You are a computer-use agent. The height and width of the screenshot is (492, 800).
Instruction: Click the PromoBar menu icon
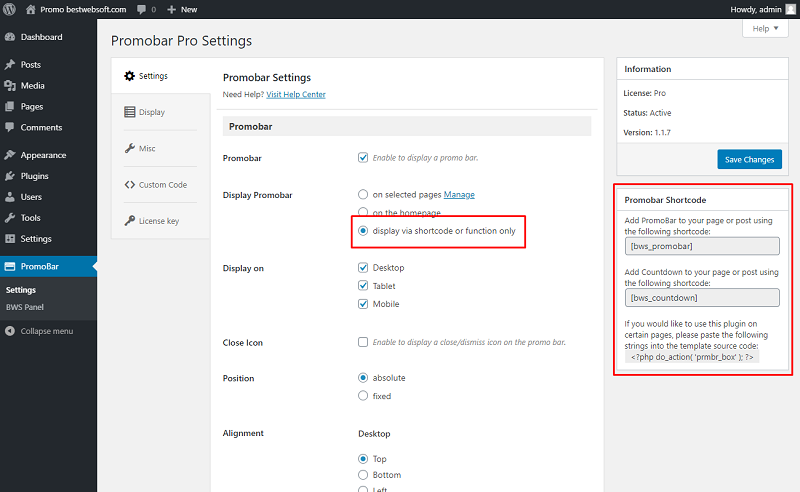coord(10,266)
